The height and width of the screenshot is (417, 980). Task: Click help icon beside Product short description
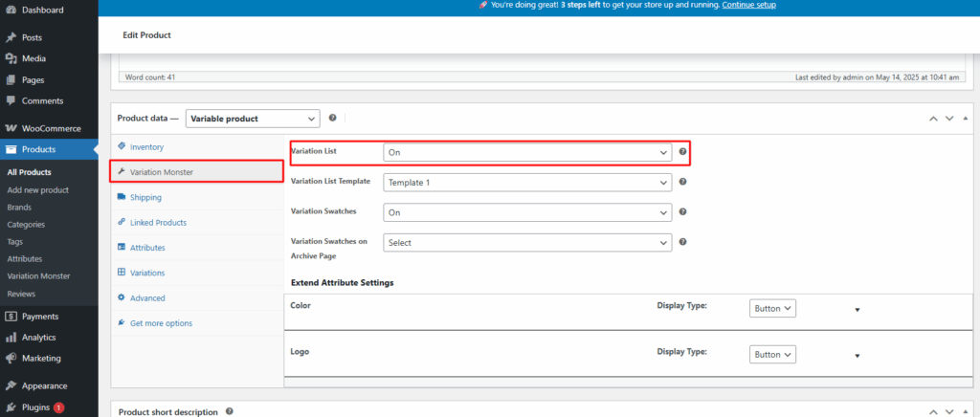230,411
